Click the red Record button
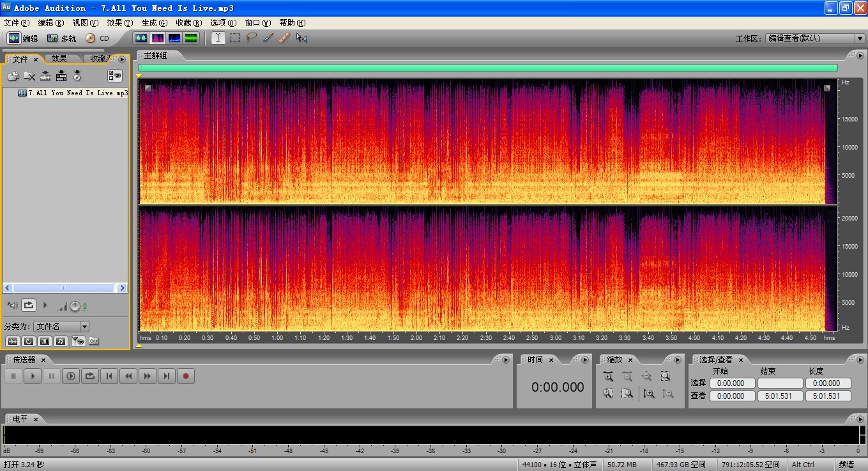This screenshot has width=868, height=471. 186,376
